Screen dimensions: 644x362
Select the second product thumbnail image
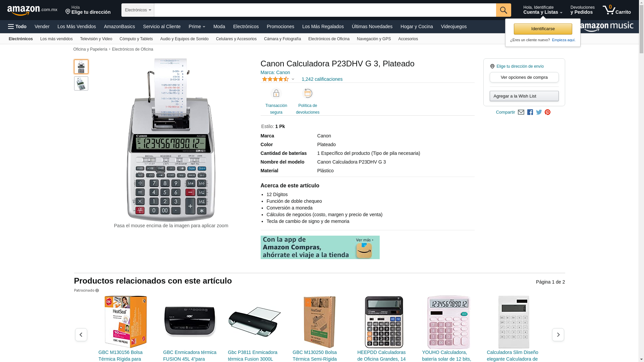point(81,83)
